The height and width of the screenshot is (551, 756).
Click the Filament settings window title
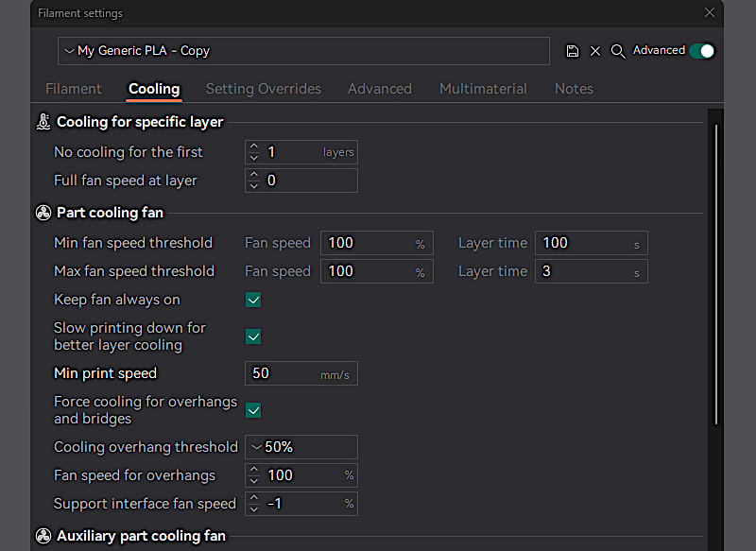tap(80, 13)
